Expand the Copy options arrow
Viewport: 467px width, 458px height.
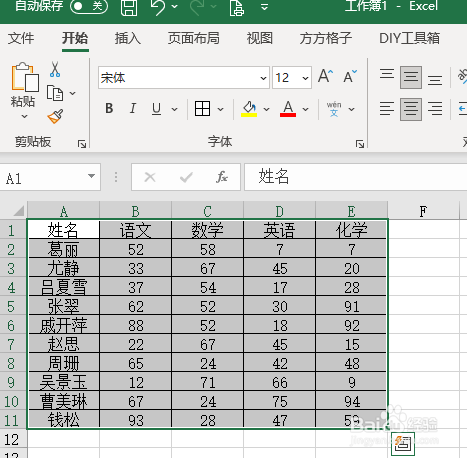(73, 93)
